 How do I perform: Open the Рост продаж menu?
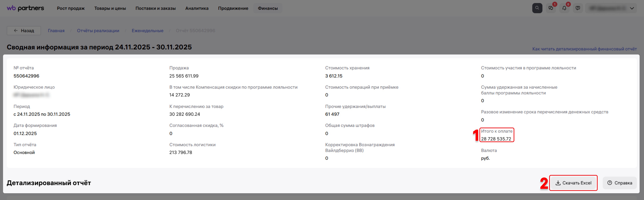[71, 8]
